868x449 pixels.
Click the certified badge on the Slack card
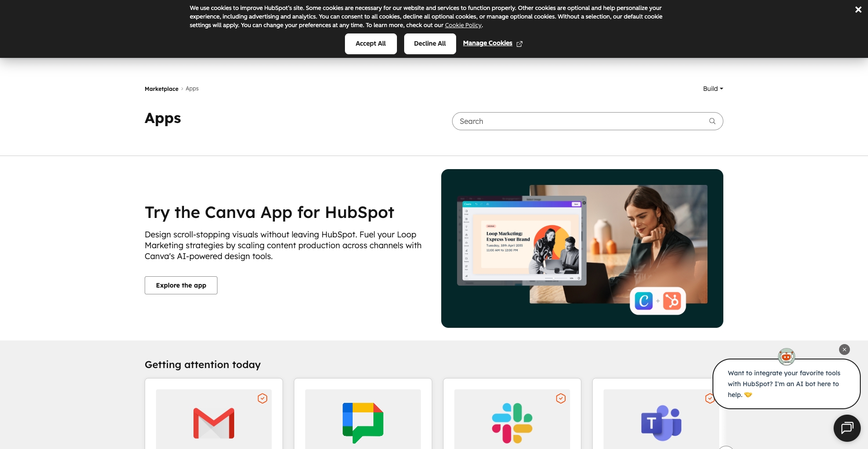tap(561, 398)
